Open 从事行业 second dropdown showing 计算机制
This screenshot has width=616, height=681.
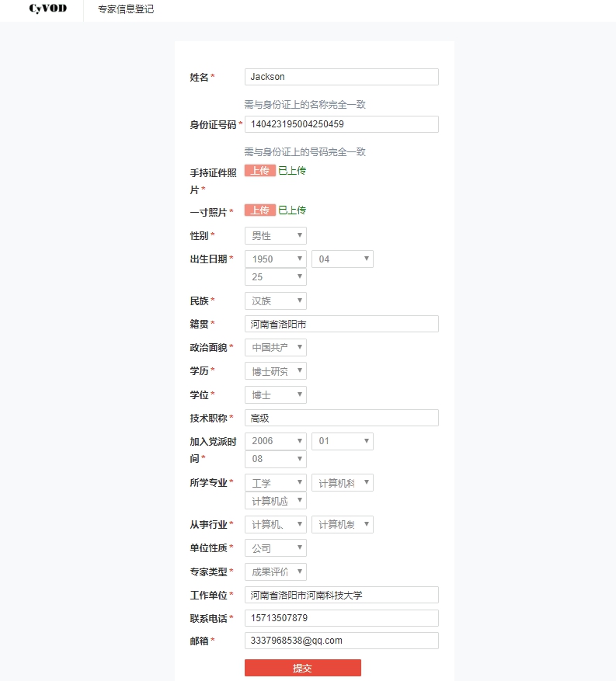(x=343, y=525)
